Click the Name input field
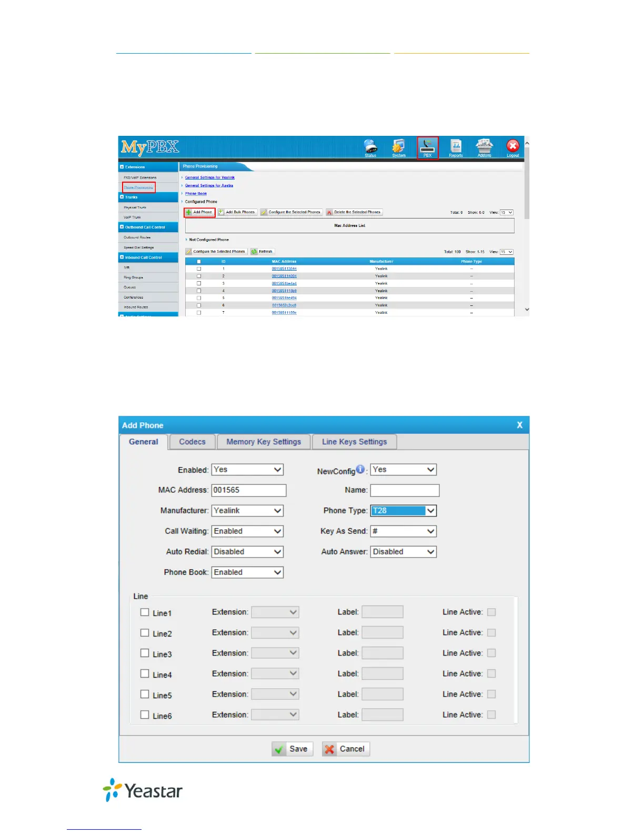The image size is (644, 834). tap(405, 490)
